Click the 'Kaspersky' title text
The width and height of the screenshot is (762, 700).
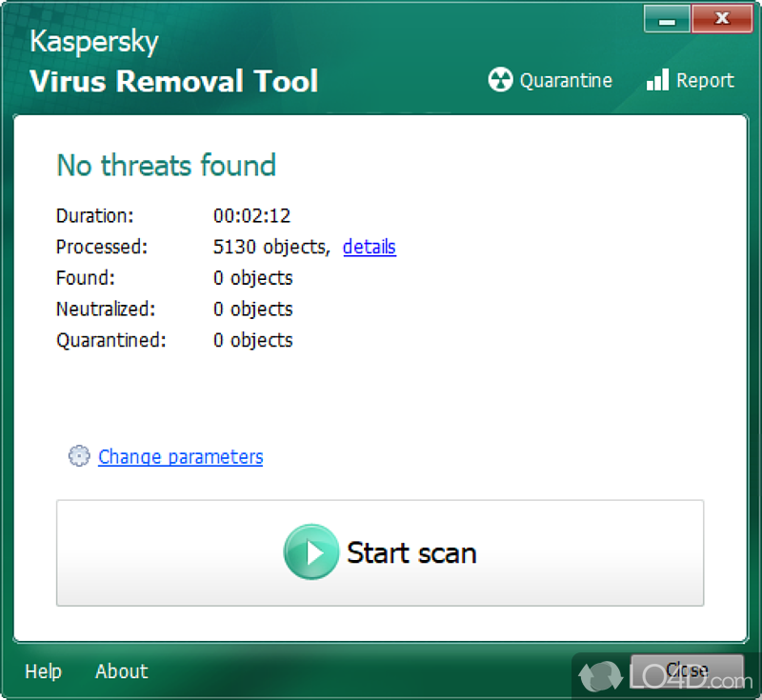pyautogui.click(x=93, y=42)
